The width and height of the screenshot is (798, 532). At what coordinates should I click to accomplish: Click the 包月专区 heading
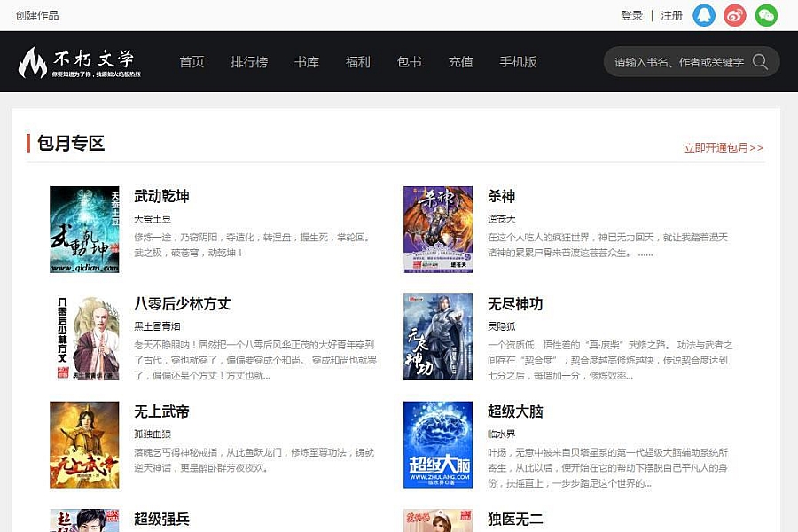pos(71,143)
